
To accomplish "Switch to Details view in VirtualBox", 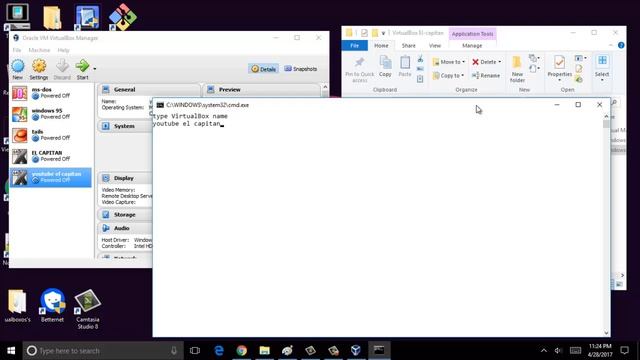I will click(x=263, y=69).
